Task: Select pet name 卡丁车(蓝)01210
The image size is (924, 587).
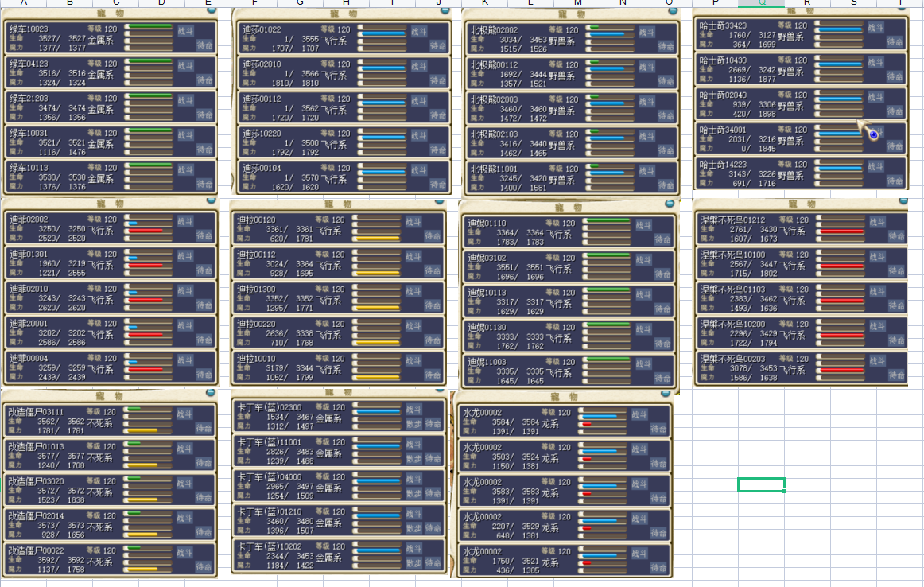Action: pos(270,512)
